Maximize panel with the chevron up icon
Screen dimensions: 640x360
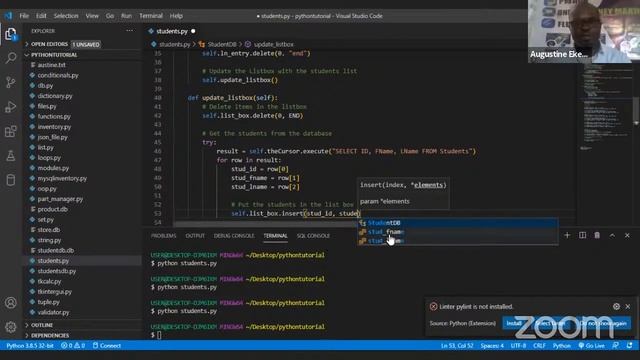pyautogui.click(x=612, y=235)
